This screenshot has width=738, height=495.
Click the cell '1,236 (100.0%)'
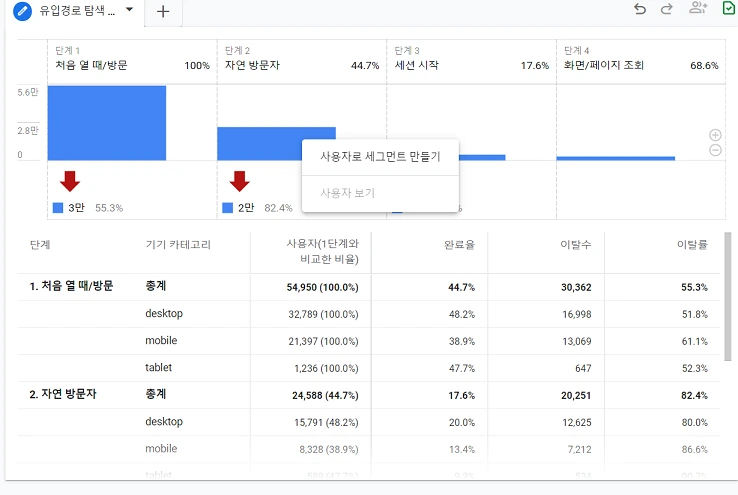(326, 368)
